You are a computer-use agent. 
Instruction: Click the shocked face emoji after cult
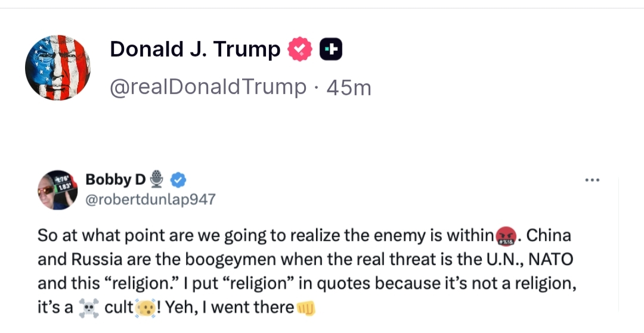pos(147,309)
